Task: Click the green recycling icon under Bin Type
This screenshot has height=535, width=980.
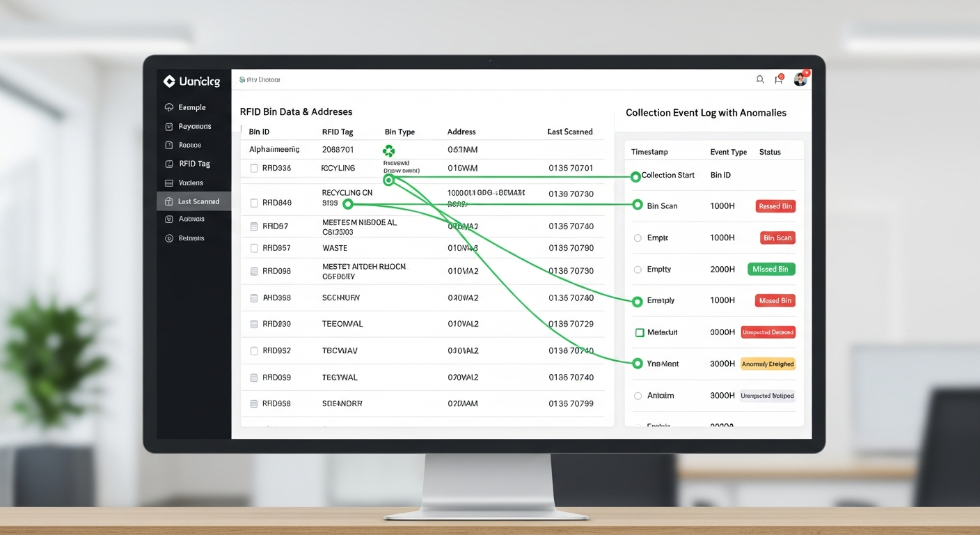Action: (x=388, y=150)
